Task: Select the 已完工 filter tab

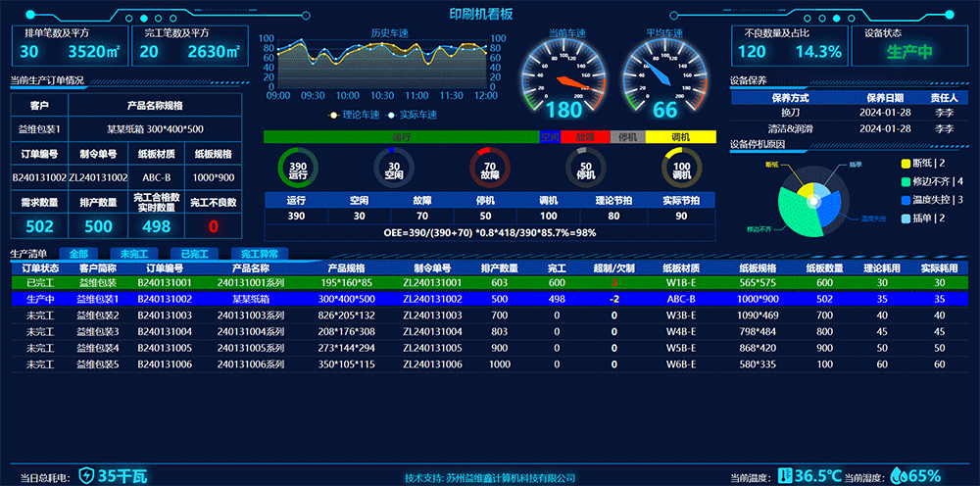Action: (192, 254)
